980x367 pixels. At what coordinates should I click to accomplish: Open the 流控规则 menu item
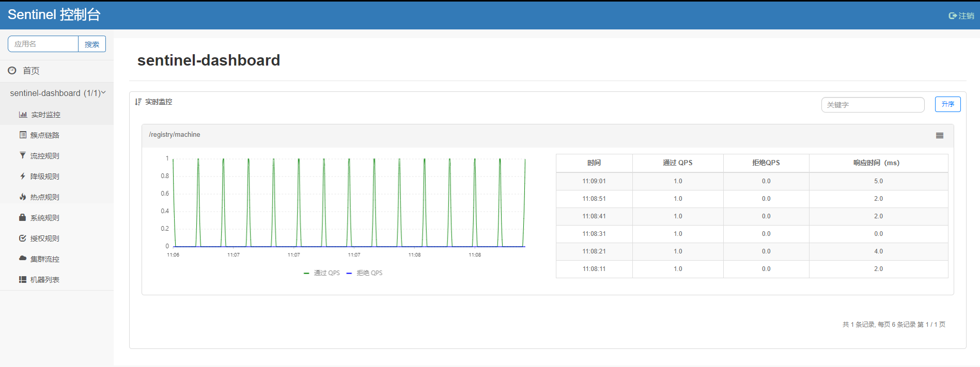pyautogui.click(x=45, y=156)
